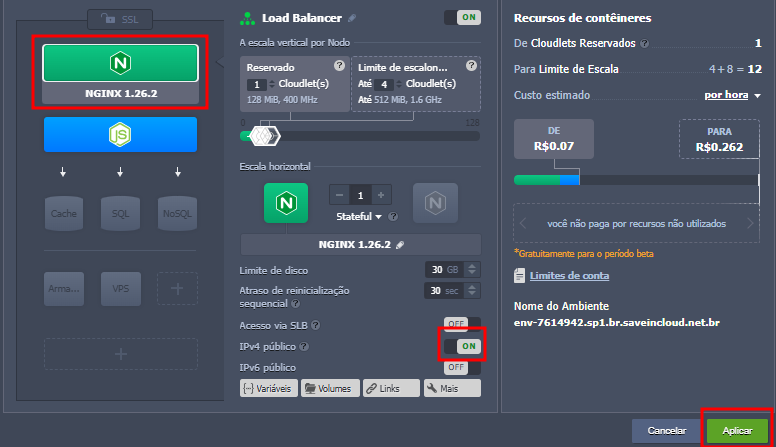776x447 pixels.
Task: Show next pricing tip with right chevron
Action: tap(750, 223)
